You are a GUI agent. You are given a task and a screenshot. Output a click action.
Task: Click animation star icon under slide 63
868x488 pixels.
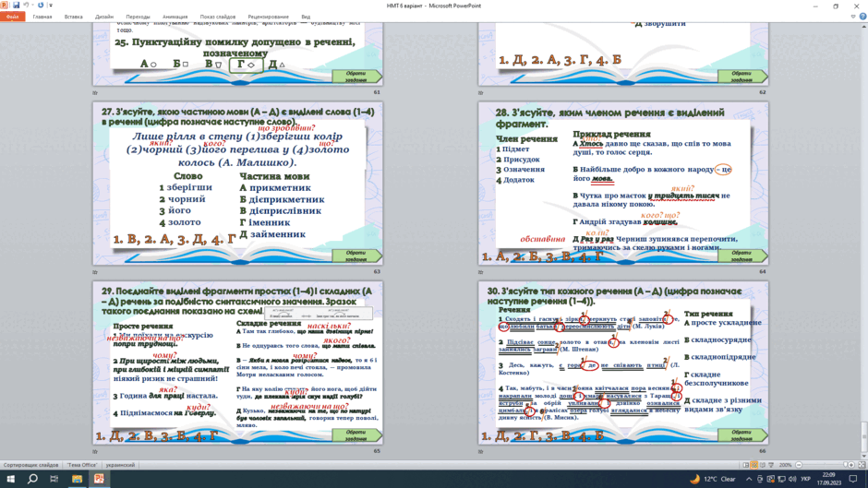[x=95, y=271]
